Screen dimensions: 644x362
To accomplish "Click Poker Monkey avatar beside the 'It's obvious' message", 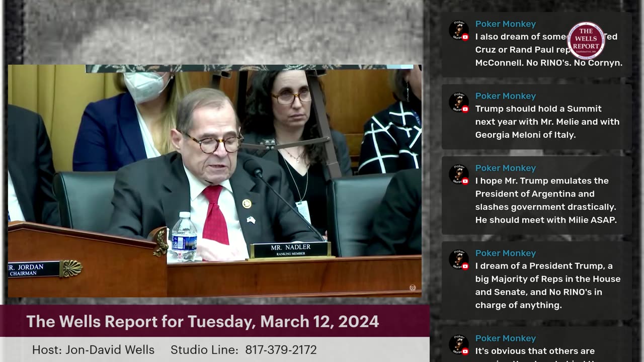I will click(x=459, y=345).
